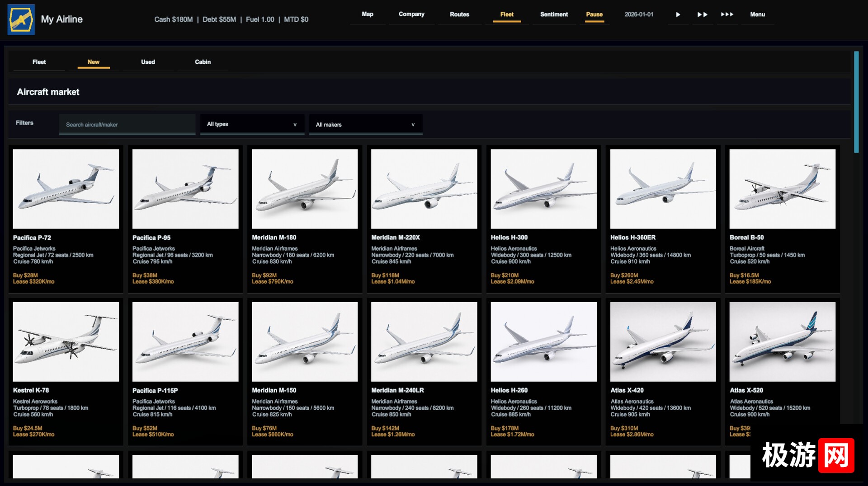Click Buy $28M for Pacifica P-72
This screenshot has width=868, height=486.
25,275
